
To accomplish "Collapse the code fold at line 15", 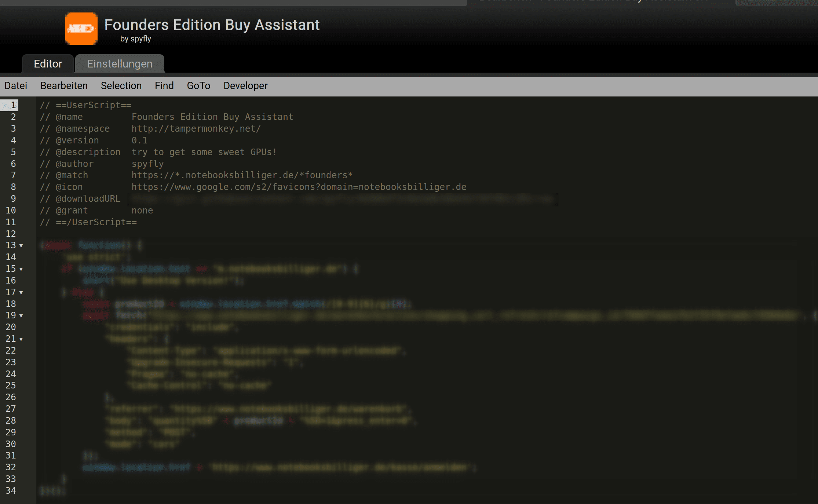I will tap(21, 269).
